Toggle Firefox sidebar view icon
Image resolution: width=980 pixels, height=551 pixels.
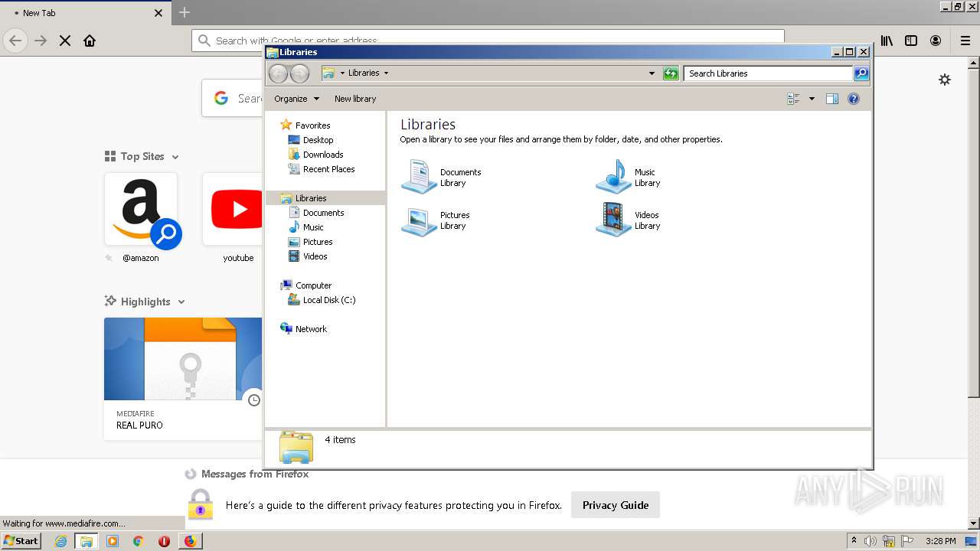tap(911, 41)
